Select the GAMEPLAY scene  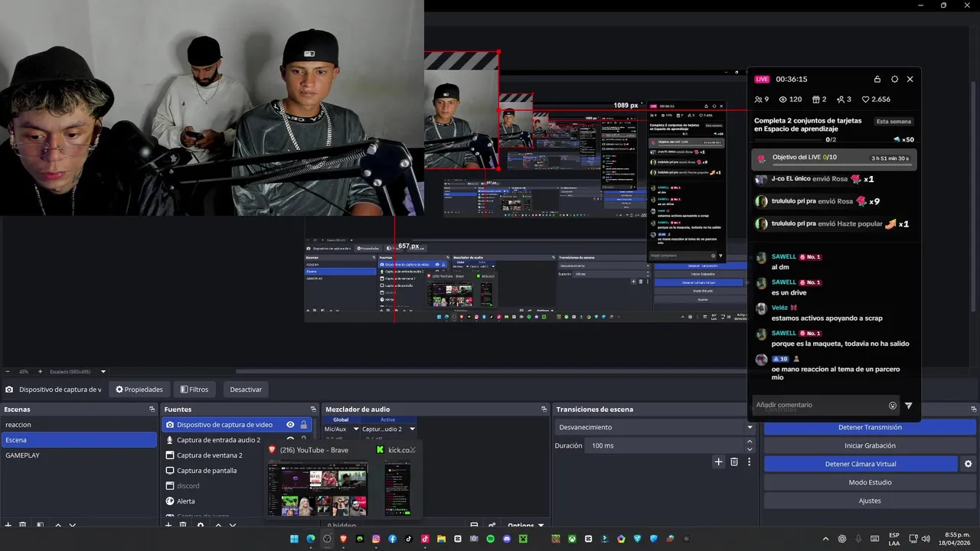[x=80, y=455]
